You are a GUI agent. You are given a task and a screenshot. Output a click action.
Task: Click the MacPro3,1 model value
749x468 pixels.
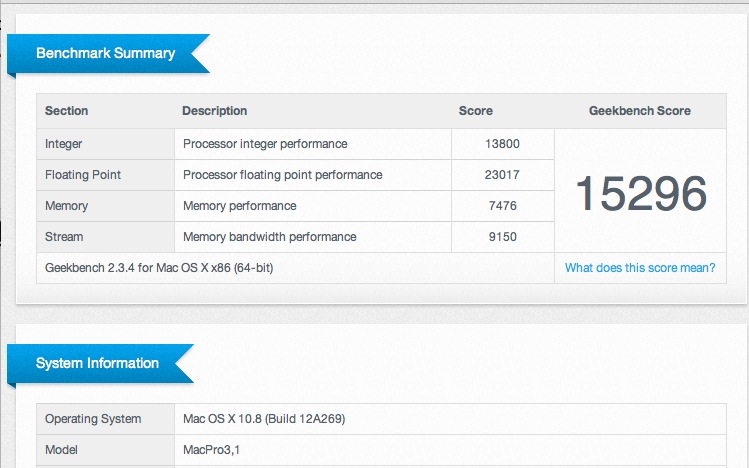(x=211, y=450)
